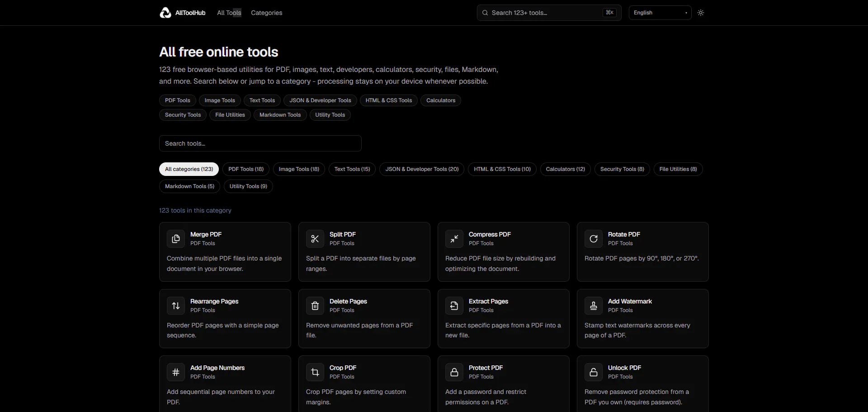Click the Extract Pages file icon
The height and width of the screenshot is (412, 868).
click(x=454, y=306)
